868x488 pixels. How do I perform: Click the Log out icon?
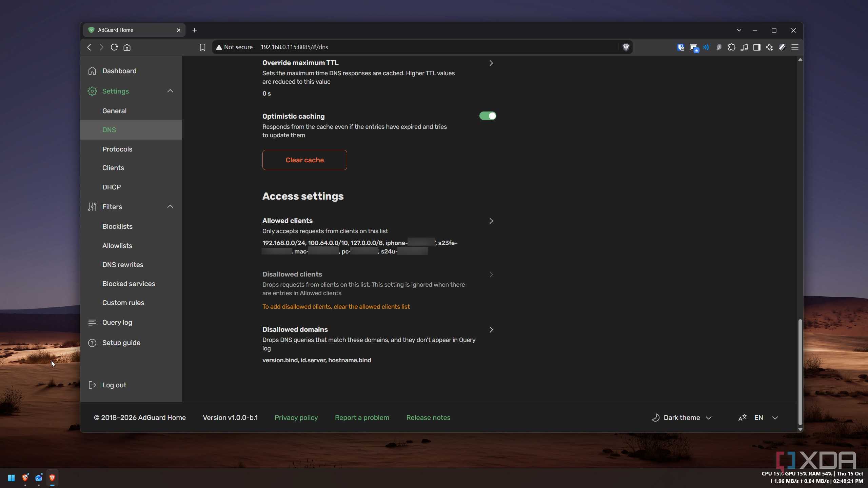click(92, 385)
